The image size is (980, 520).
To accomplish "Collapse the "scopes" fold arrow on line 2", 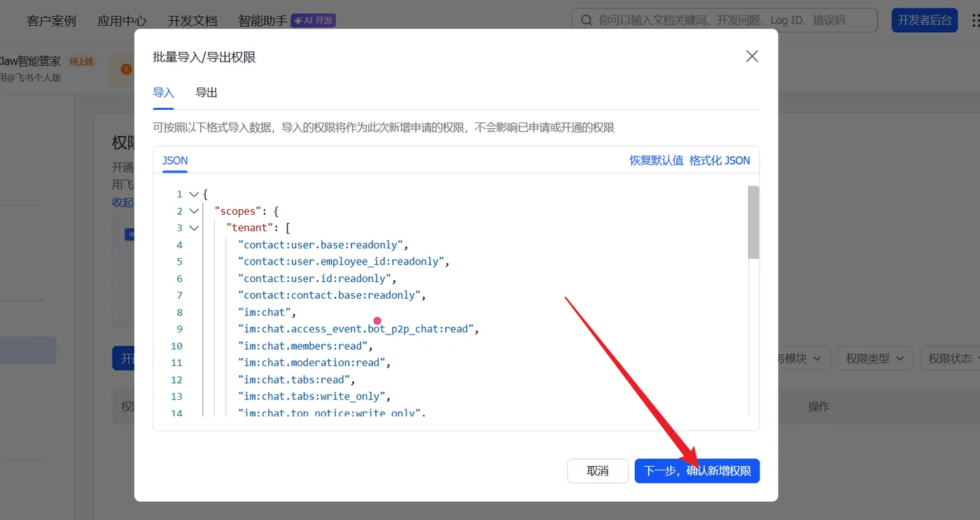I will pos(194,211).
